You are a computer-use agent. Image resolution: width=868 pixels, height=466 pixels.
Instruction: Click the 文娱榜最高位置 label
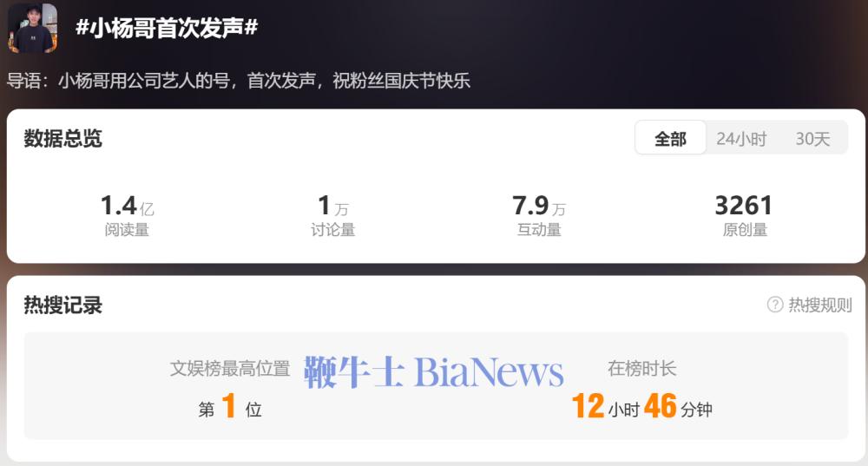tap(230, 368)
